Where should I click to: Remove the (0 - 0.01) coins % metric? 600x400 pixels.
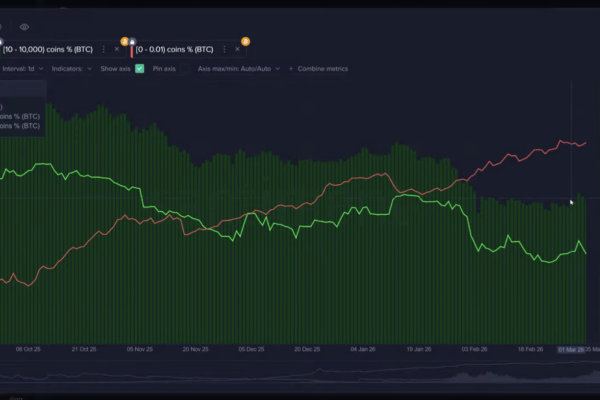click(237, 48)
